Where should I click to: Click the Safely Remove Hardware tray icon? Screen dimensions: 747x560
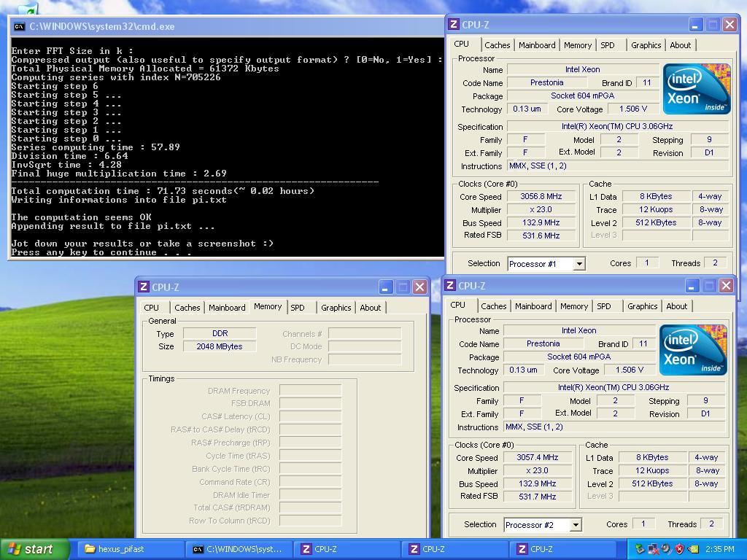click(x=639, y=549)
